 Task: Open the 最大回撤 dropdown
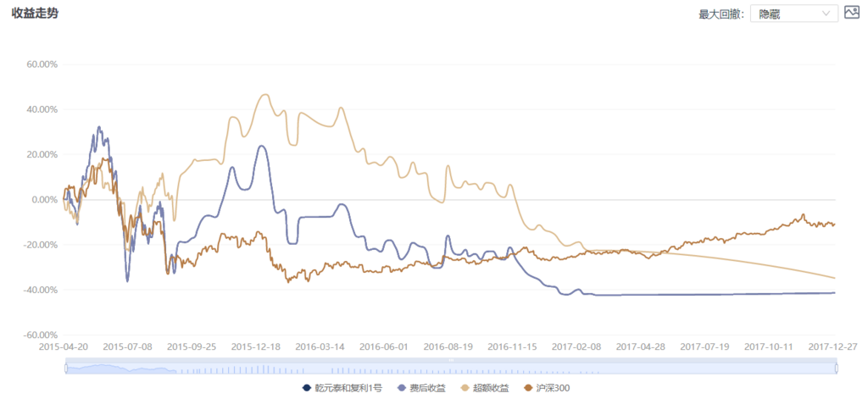793,14
